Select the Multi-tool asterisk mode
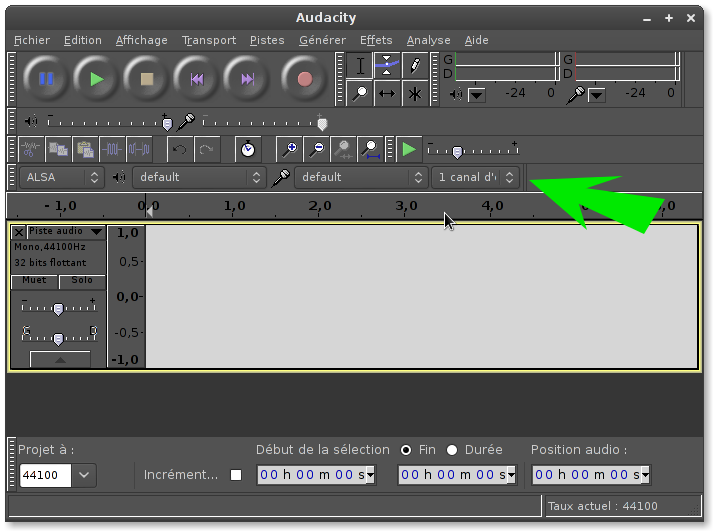The width and height of the screenshot is (713, 531). pyautogui.click(x=415, y=94)
